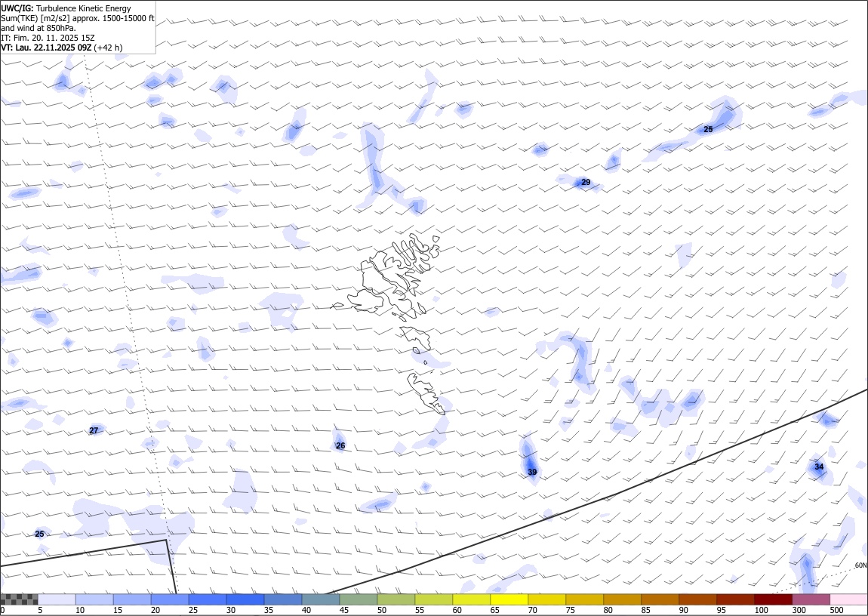
Task: Click the legend swatch between 75 and 80
Action: click(x=584, y=599)
